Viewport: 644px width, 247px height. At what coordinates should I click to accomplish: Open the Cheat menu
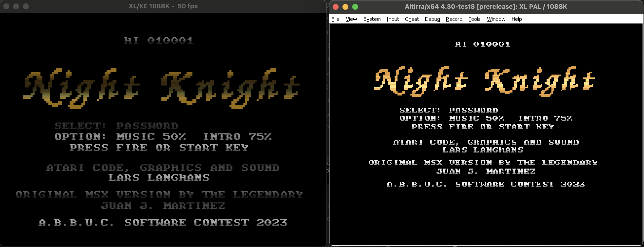coord(412,19)
